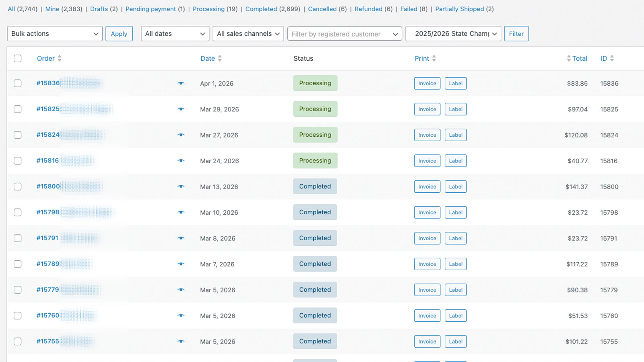Sort orders by the ID column arrows

pos(612,58)
